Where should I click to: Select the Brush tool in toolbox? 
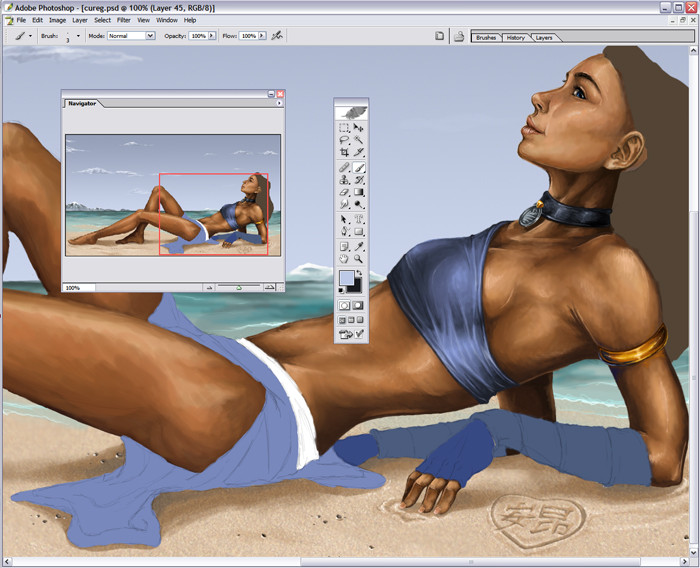point(358,168)
